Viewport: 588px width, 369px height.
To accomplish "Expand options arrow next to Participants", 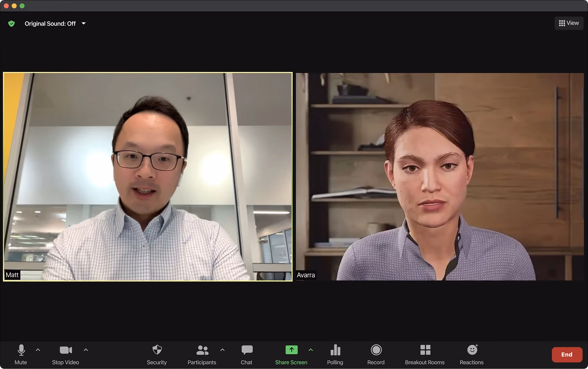I will (x=222, y=350).
